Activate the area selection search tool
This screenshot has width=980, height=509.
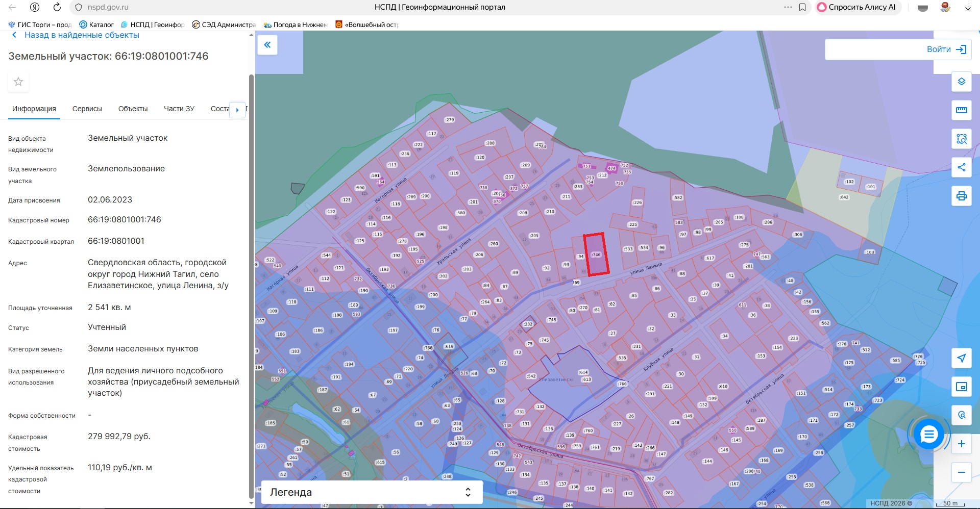961,139
